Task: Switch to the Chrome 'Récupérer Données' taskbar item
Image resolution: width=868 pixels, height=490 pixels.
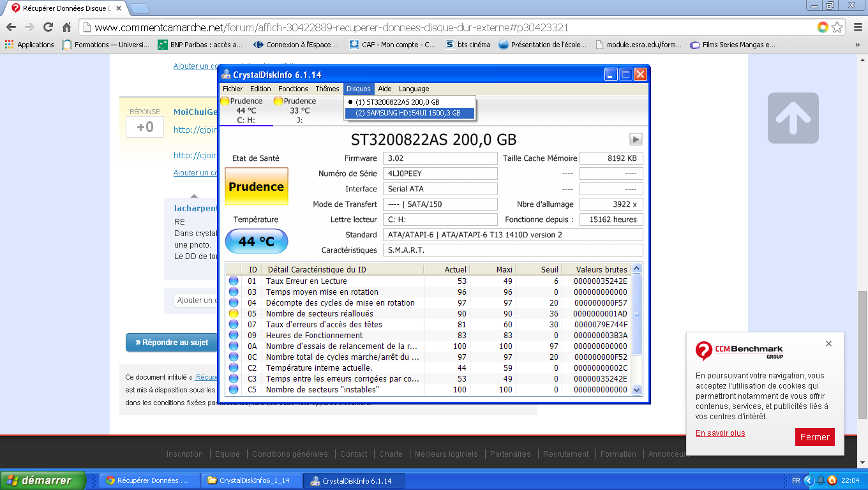Action: coord(149,480)
